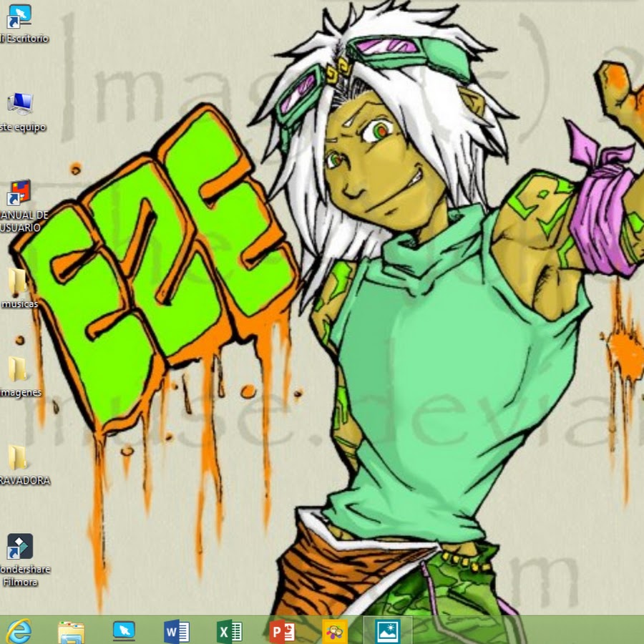644x644 pixels.
Task: Click the 'Wondershare Filmora' label text
Action: coord(23,576)
